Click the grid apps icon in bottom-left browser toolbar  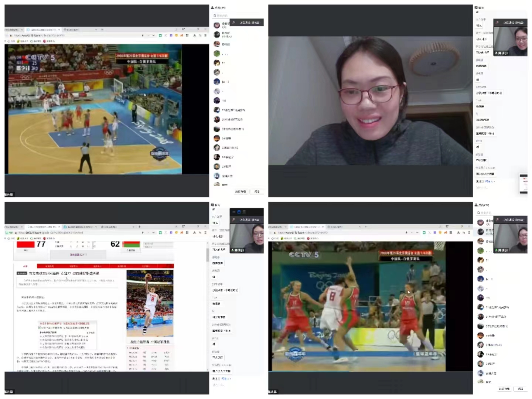coord(187,233)
